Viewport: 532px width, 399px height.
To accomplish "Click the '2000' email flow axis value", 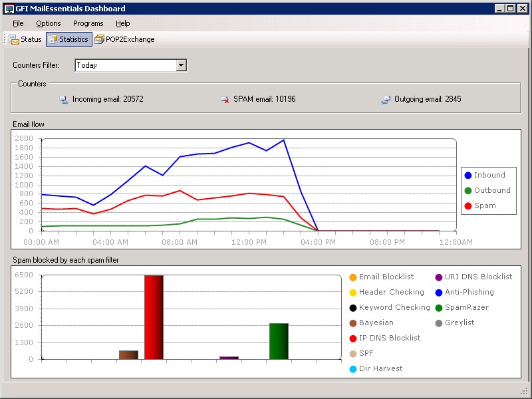I will 24,138.
